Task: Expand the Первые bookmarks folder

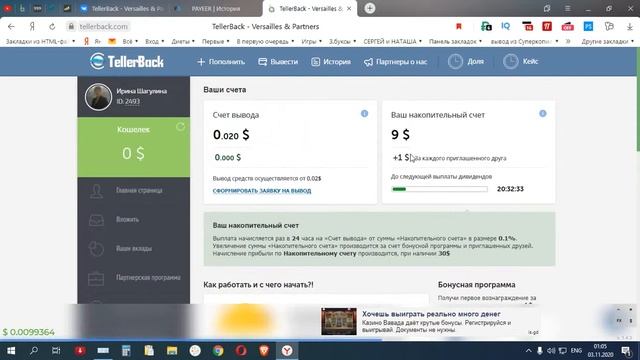Action: pyautogui.click(x=216, y=41)
